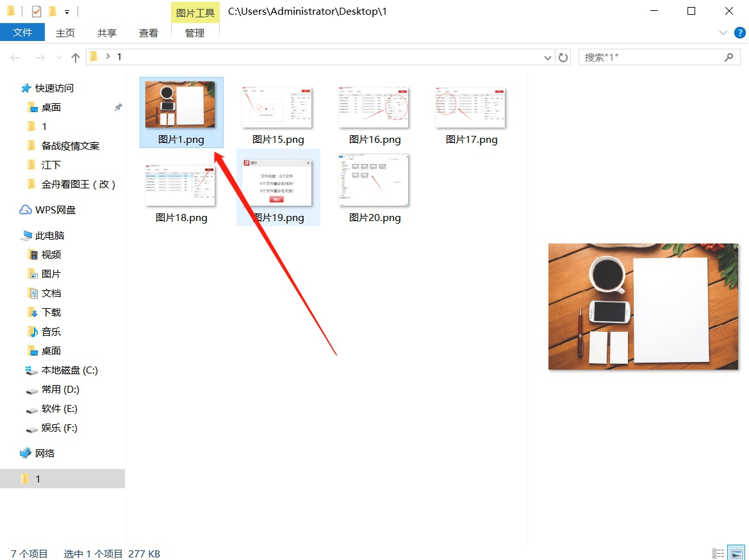Open the 文件 menu
This screenshot has width=749, height=560.
(x=23, y=33)
